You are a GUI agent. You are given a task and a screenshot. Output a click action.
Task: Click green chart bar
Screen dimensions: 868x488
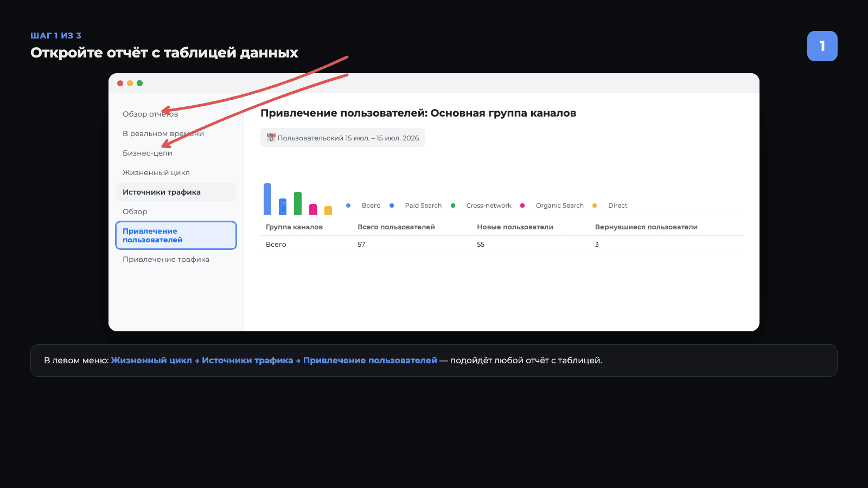[x=298, y=203]
